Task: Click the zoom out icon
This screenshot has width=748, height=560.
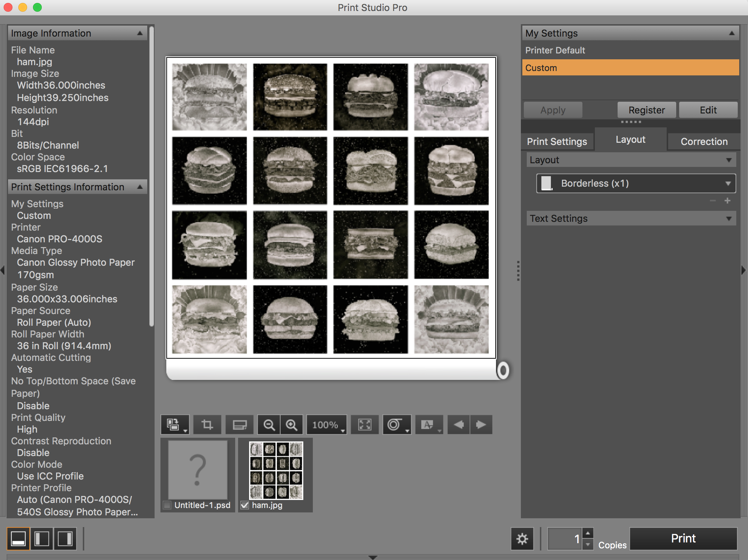Action: click(x=268, y=424)
